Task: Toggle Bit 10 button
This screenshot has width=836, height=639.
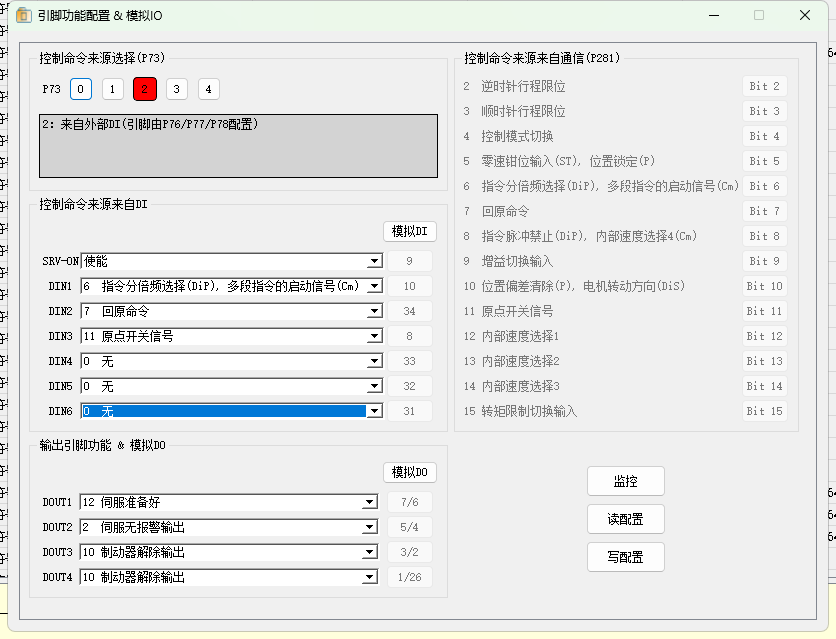Action: (765, 286)
